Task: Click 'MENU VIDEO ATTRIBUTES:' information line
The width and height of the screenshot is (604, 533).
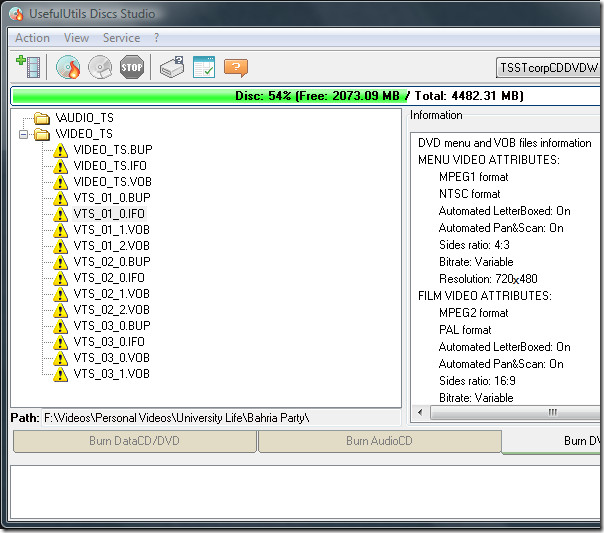Action: [489, 159]
